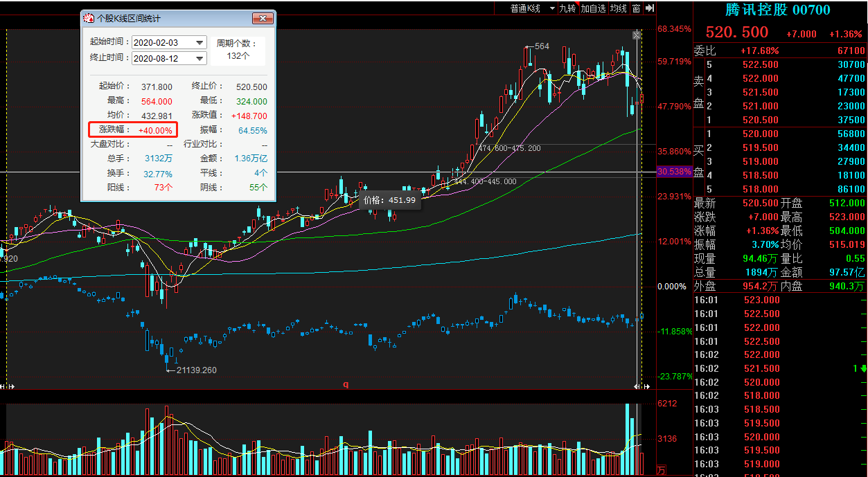Image resolution: width=868 pixels, height=477 pixels.
Task: Grab the left range handle on chart bottom edge
Action: coord(6,386)
